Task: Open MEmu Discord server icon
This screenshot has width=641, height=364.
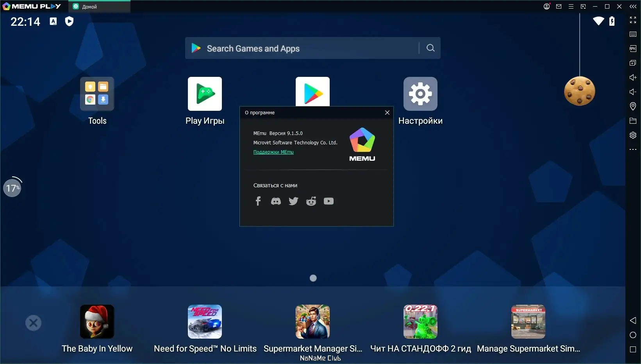Action: point(276,201)
